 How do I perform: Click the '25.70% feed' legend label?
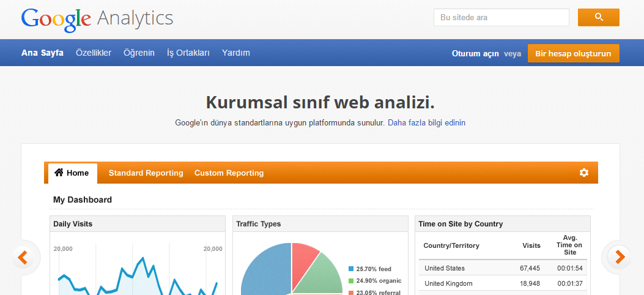pyautogui.click(x=374, y=269)
